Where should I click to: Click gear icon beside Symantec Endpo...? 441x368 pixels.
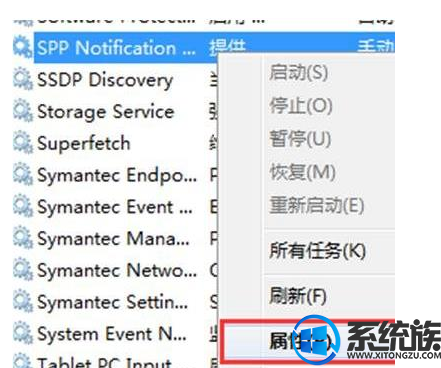pos(23,174)
